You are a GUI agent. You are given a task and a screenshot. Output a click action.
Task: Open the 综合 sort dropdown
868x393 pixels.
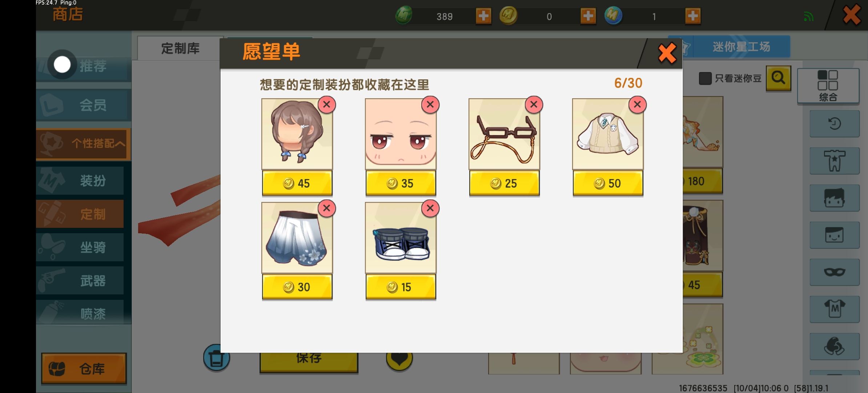pyautogui.click(x=828, y=86)
